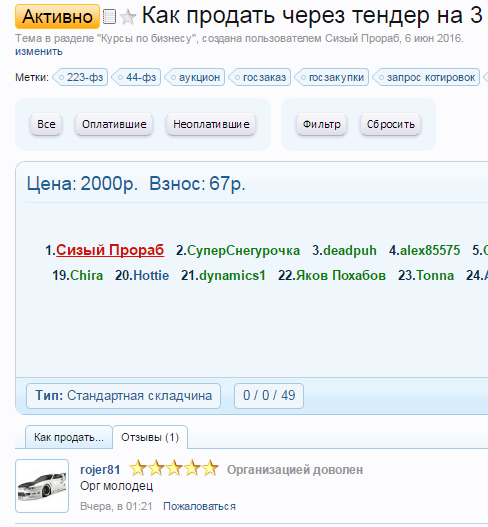Click the госзакупки tag
Screen dimensions: 488x527
click(x=332, y=77)
